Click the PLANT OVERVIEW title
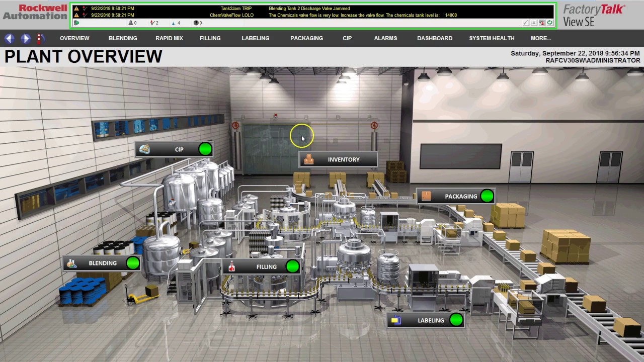The height and width of the screenshot is (362, 644). 84,56
